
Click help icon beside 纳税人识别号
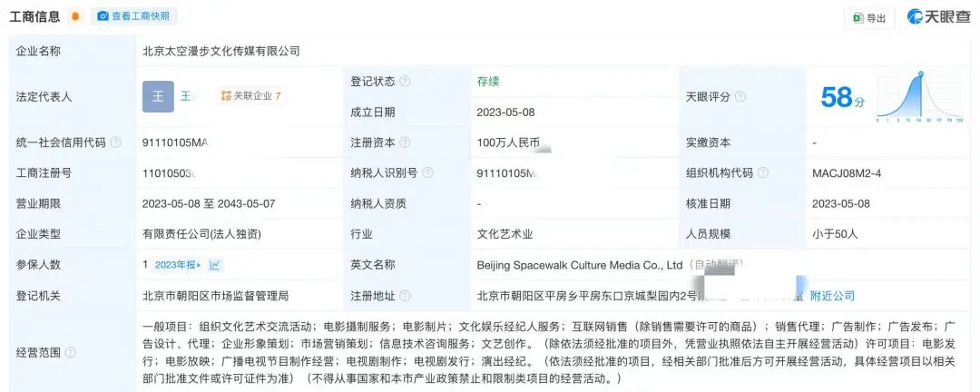[x=426, y=173]
